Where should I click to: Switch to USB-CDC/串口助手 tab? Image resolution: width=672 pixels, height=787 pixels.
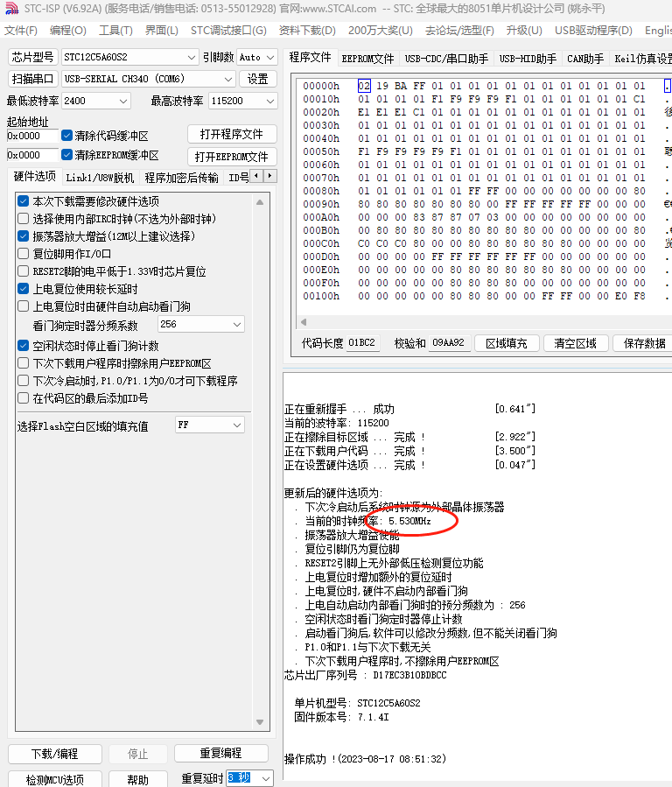pos(446,59)
